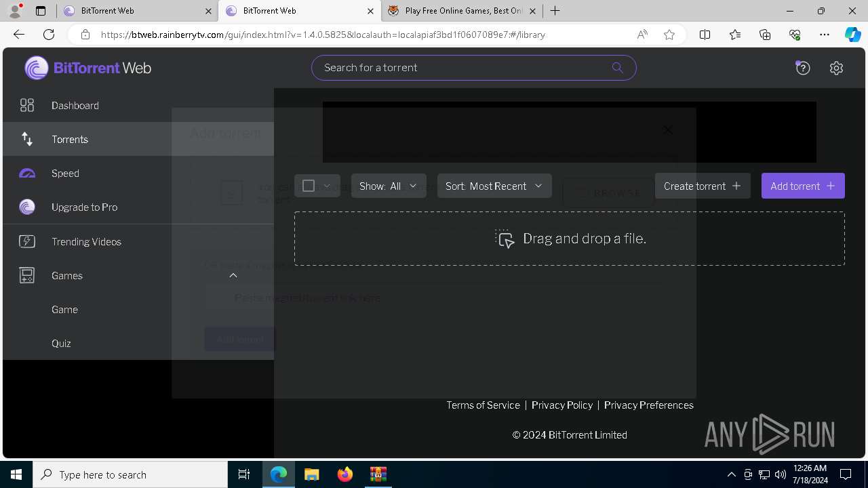Open Terms of Service link
The image size is (868, 488).
pos(483,405)
